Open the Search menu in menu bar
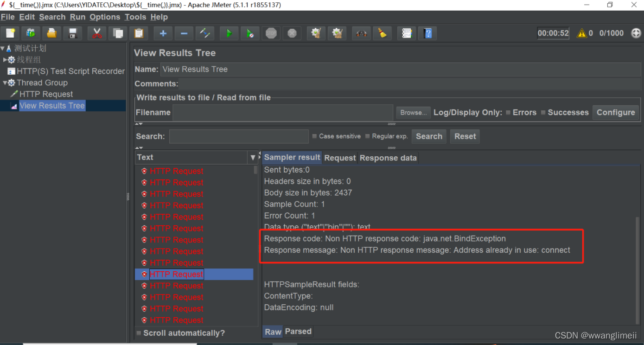 tap(52, 17)
